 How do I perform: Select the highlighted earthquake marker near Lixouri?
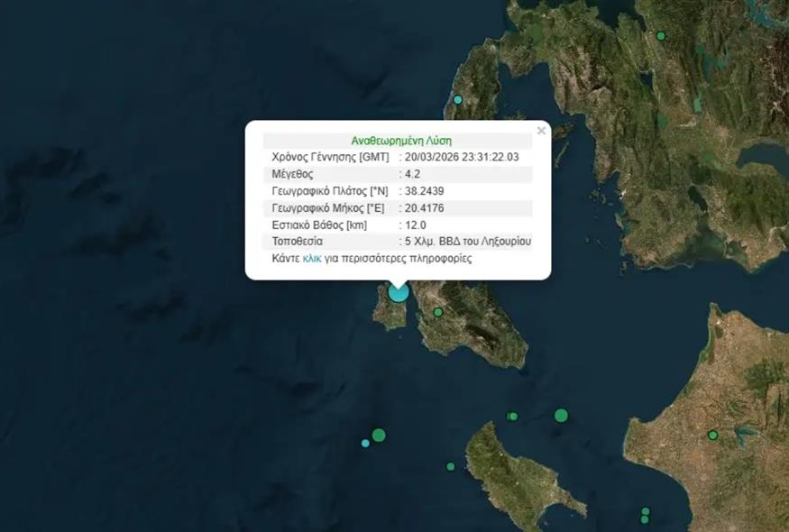(x=398, y=292)
